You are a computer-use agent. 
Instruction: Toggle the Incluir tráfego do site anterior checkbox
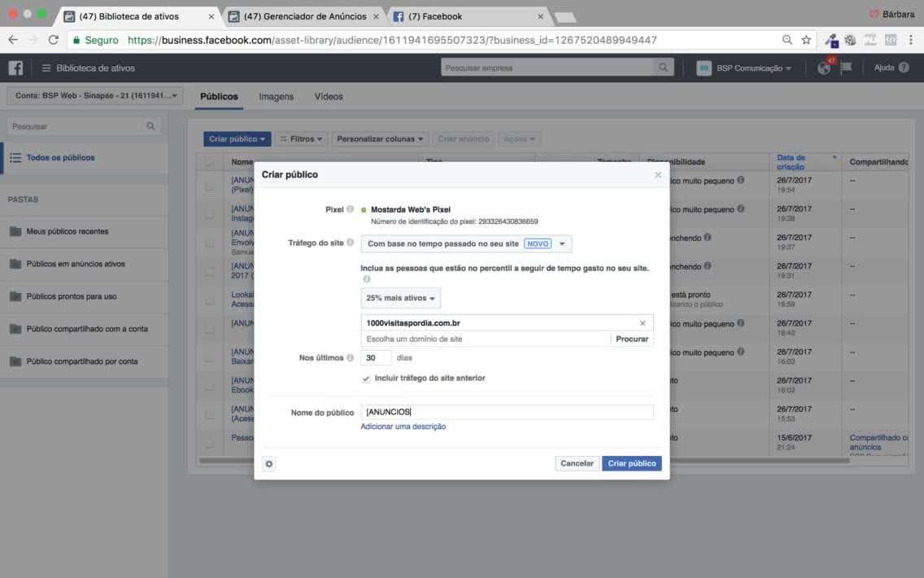(x=366, y=379)
